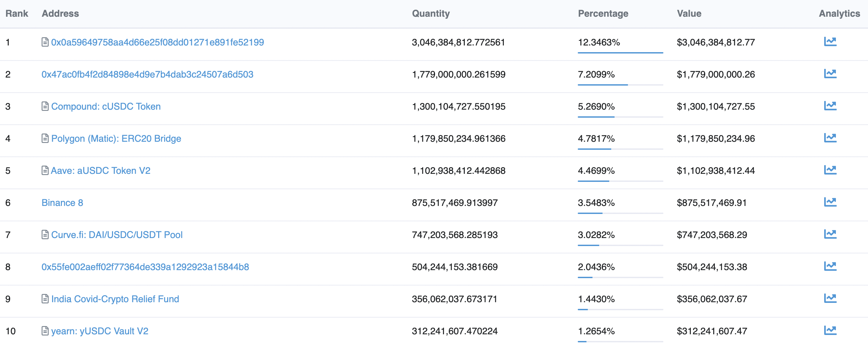
Task: View analytics for yearn yUSDC Vault V2
Action: (830, 331)
